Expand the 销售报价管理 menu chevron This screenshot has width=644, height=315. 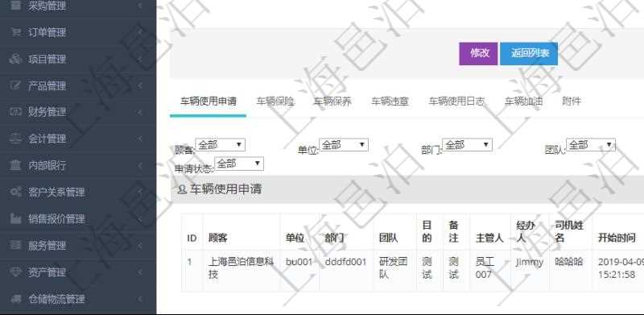140,219
